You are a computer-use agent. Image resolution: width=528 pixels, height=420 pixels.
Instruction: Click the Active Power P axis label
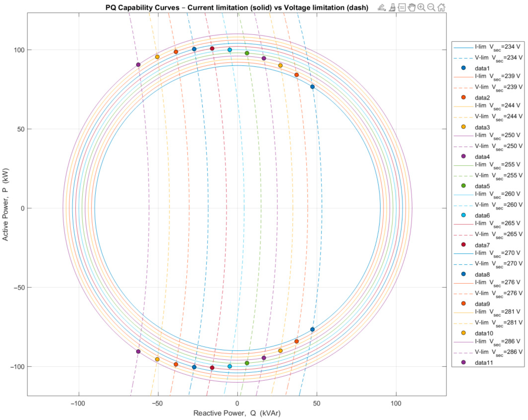click(x=5, y=204)
